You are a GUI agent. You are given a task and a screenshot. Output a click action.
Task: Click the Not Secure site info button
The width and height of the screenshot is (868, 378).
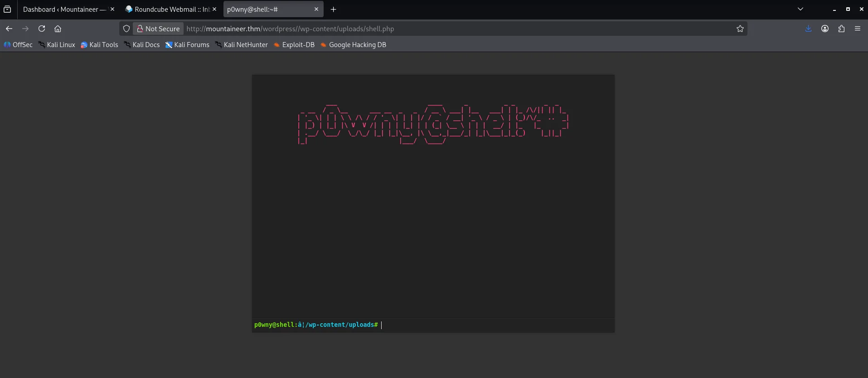coord(158,29)
